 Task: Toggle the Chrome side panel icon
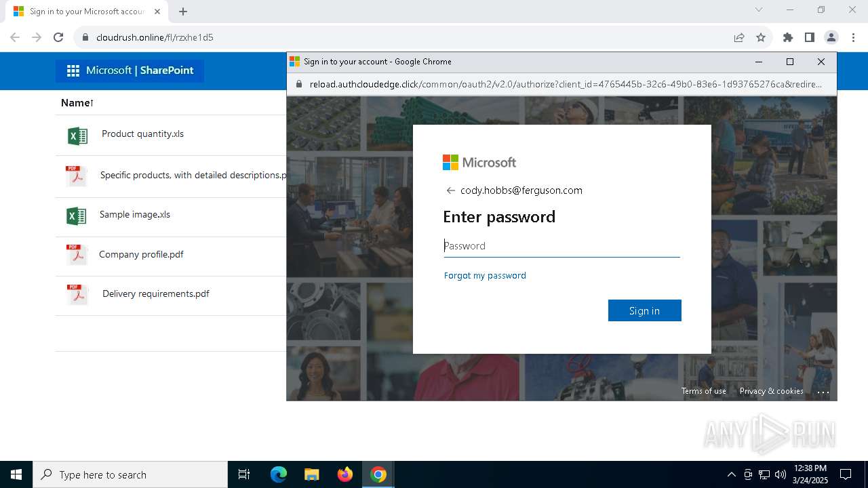tap(810, 37)
